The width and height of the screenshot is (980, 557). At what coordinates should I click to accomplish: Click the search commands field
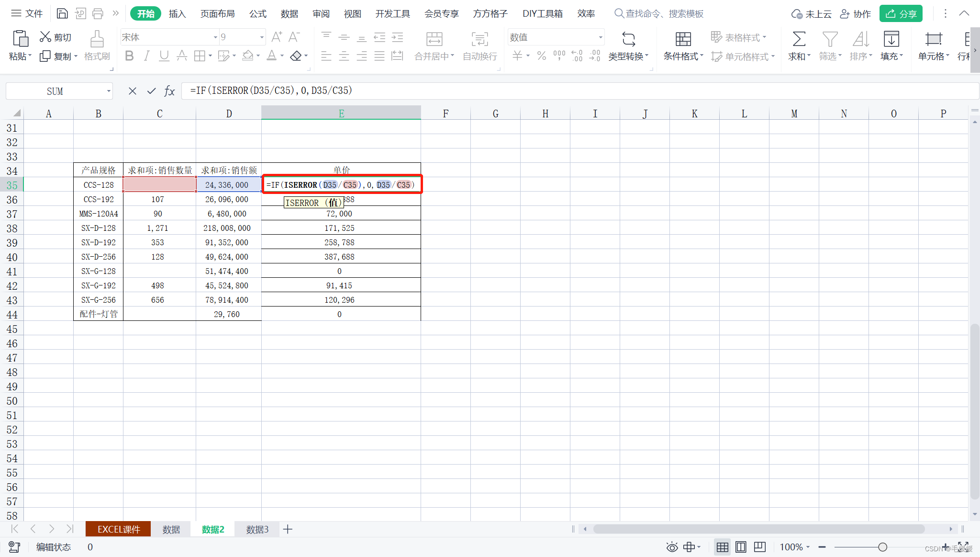coord(659,13)
